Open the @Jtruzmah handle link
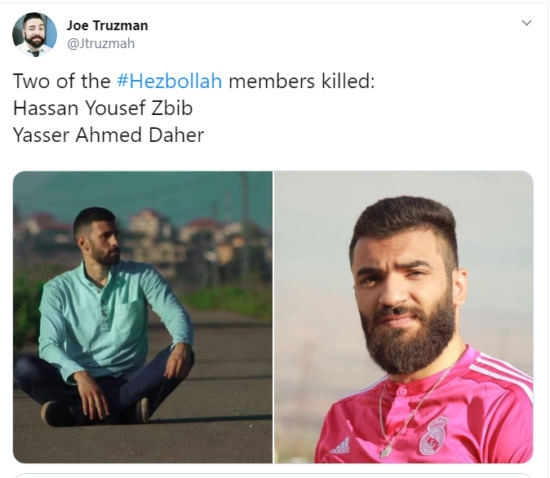The image size is (550, 478). [101, 43]
